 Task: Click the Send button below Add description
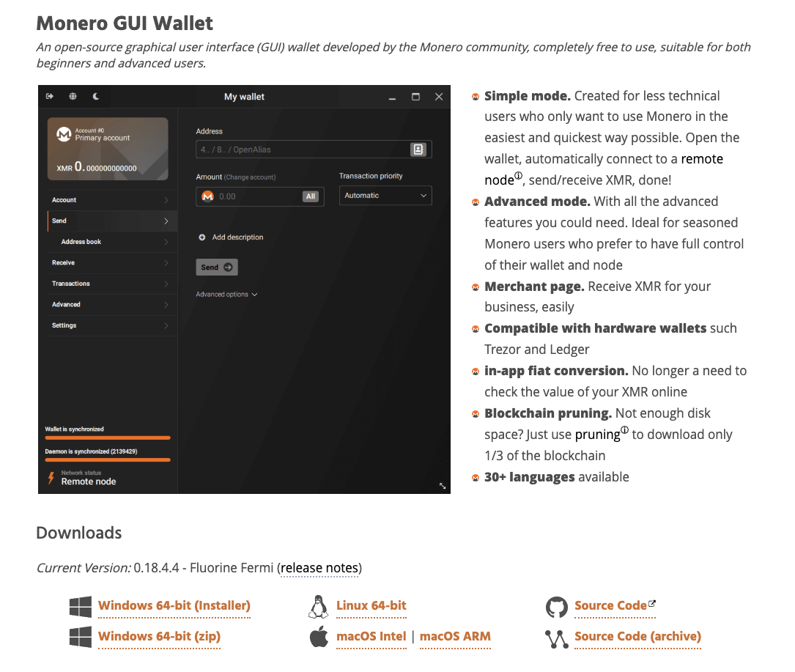(216, 267)
